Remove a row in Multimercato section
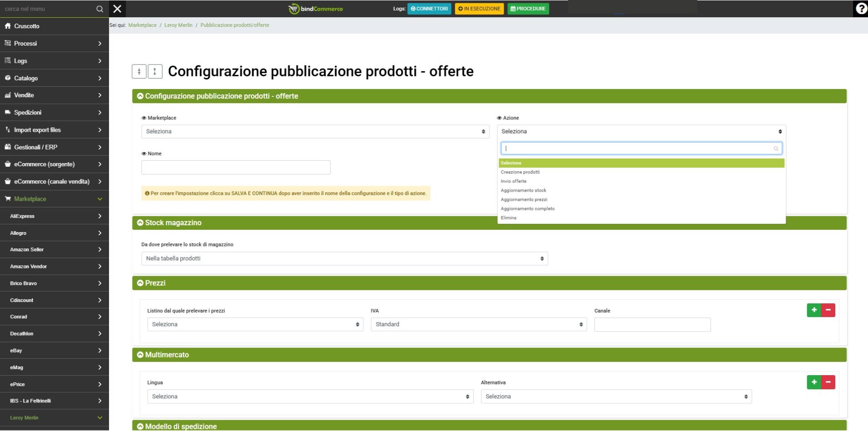Image resolution: width=868 pixels, height=431 pixels. pyautogui.click(x=828, y=382)
